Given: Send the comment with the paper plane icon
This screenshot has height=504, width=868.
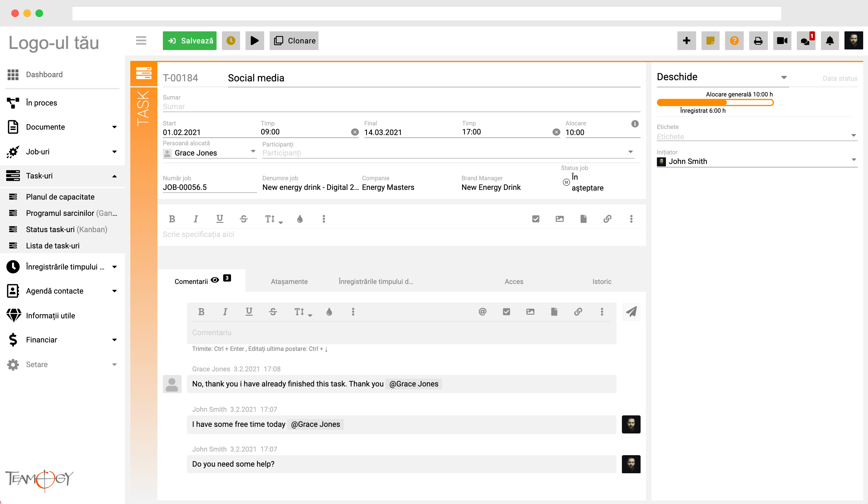Looking at the screenshot, I should pyautogui.click(x=631, y=312).
